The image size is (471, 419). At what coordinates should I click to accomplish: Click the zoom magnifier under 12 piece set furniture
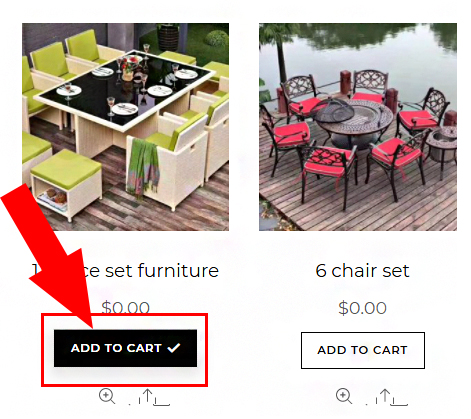pos(107,397)
